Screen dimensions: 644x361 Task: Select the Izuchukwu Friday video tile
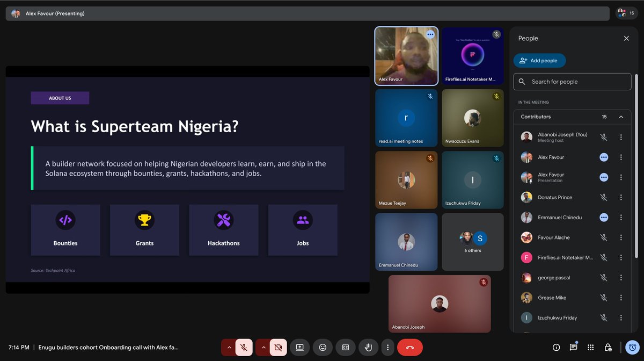pyautogui.click(x=473, y=180)
